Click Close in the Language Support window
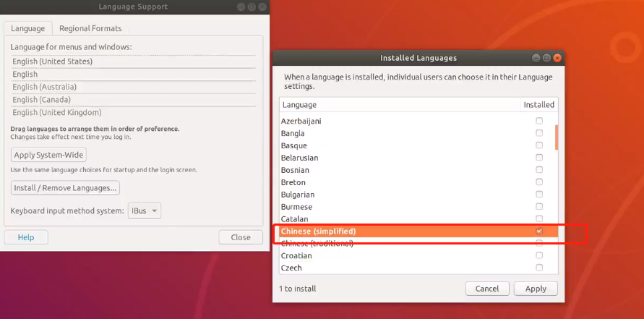This screenshot has height=319, width=644. [241, 237]
